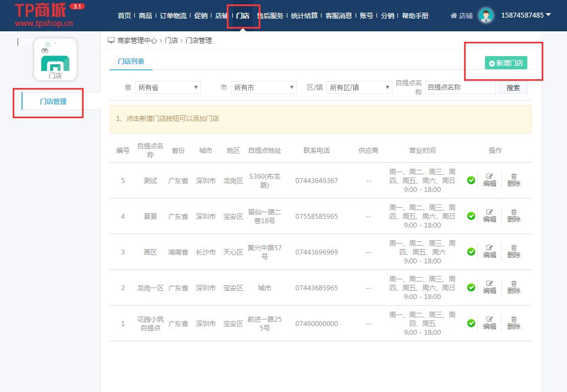The image size is (567, 392).
Task: Click the 新增门店 button
Action: tap(506, 63)
